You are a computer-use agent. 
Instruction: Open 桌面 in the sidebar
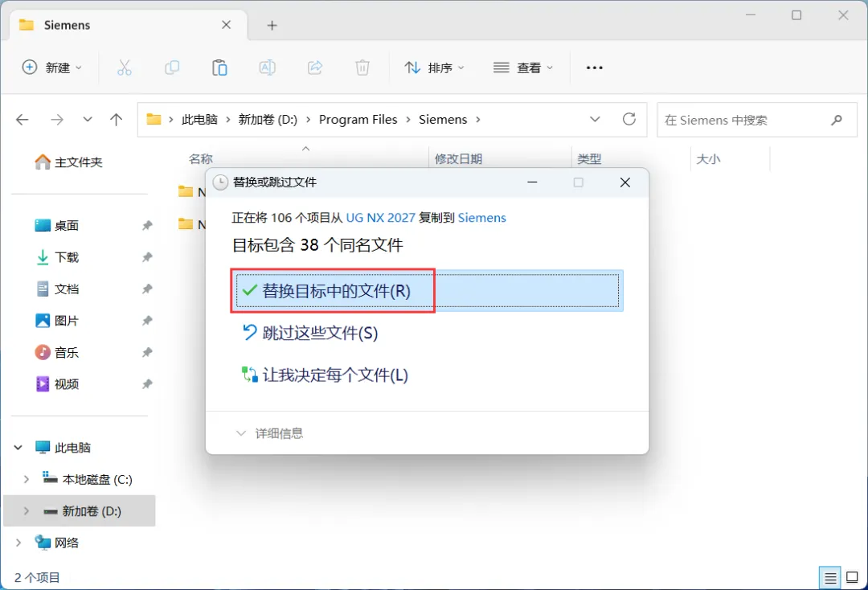pyautogui.click(x=57, y=225)
